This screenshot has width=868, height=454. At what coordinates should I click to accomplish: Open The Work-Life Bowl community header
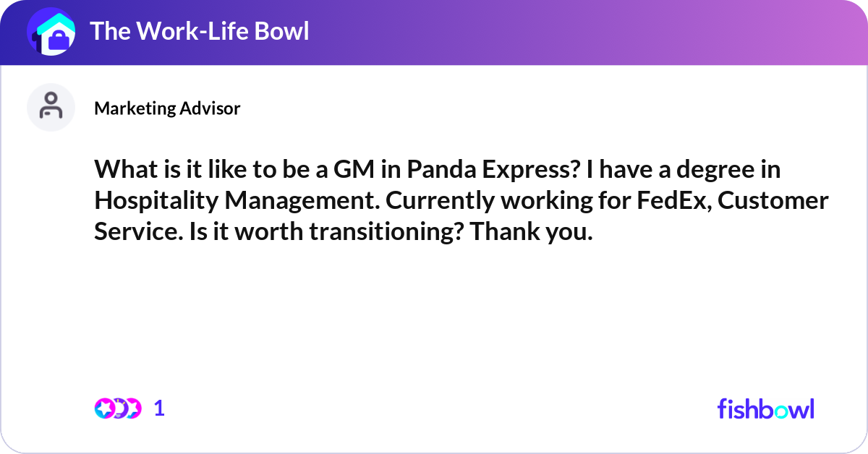pyautogui.click(x=200, y=31)
